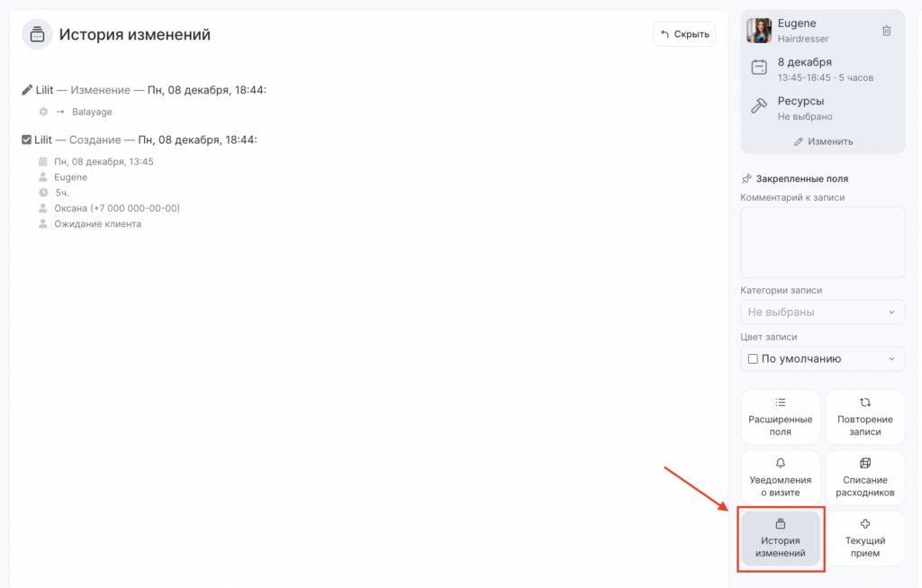Screen dimensions: 922x588
Task: Click the pin icon by Закрепленные поля
Action: (746, 178)
